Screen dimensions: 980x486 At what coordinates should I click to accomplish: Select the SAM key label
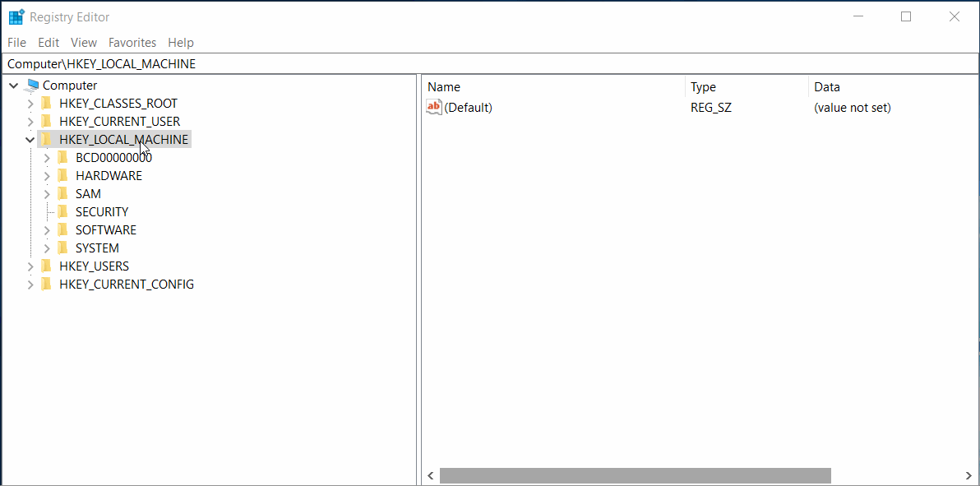coord(88,194)
